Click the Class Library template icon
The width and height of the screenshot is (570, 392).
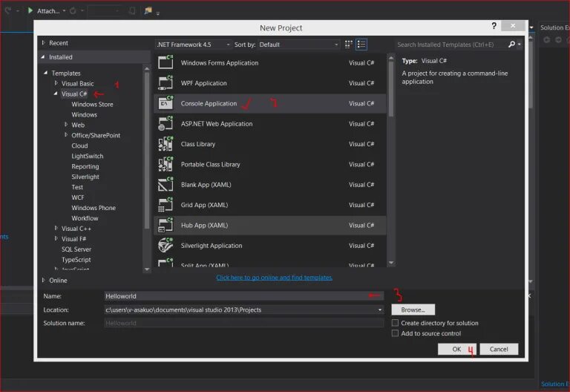click(166, 143)
